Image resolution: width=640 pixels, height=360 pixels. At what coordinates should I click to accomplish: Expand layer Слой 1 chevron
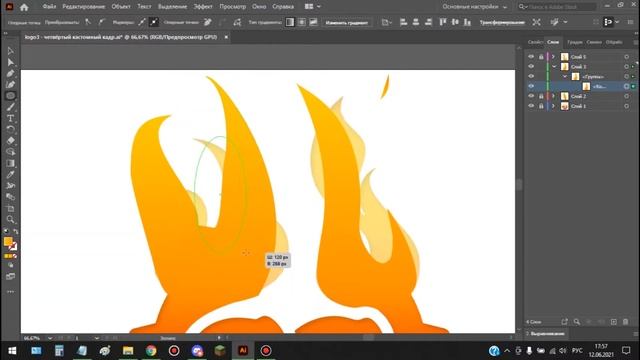(x=554, y=106)
